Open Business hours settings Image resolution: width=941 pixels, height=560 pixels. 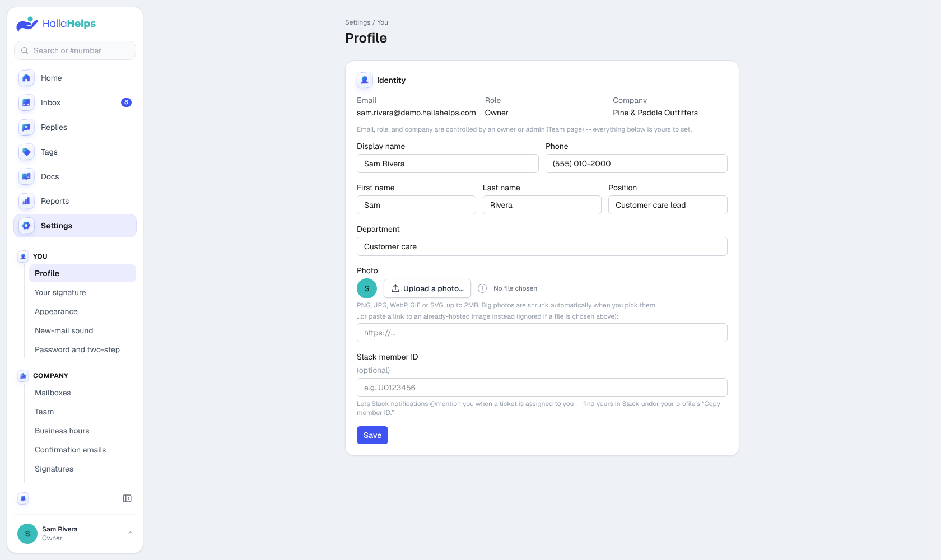[x=82, y=431]
